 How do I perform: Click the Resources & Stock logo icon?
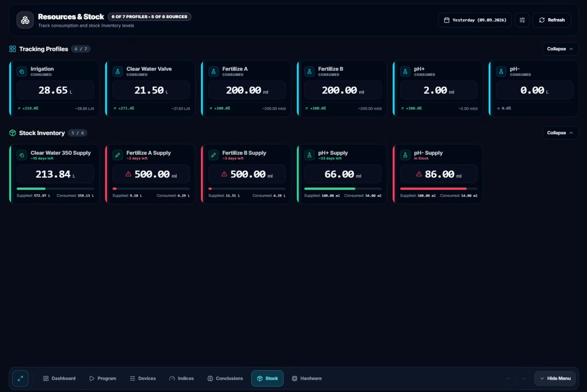[25, 20]
